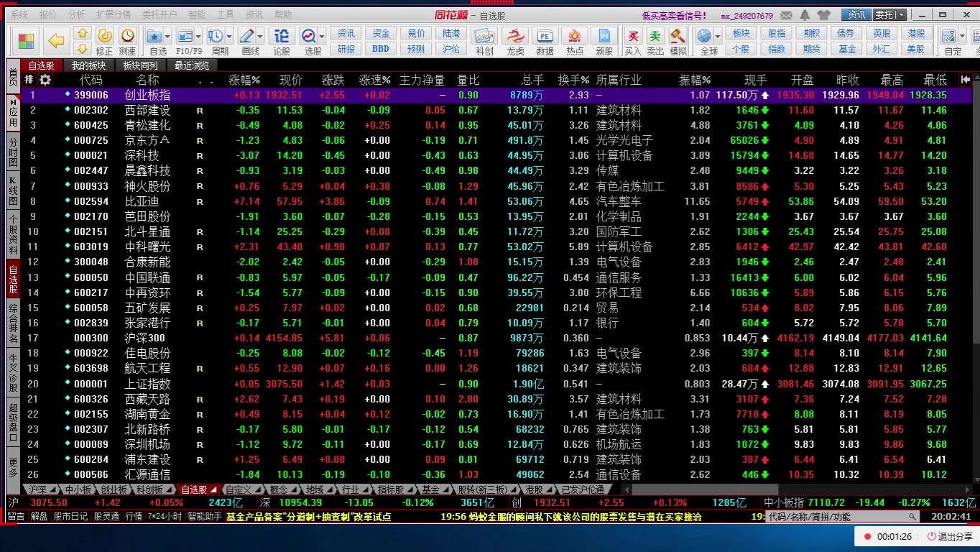This screenshot has height=552, width=980.
Task: Open the K线图 side tab
Action: point(13,191)
